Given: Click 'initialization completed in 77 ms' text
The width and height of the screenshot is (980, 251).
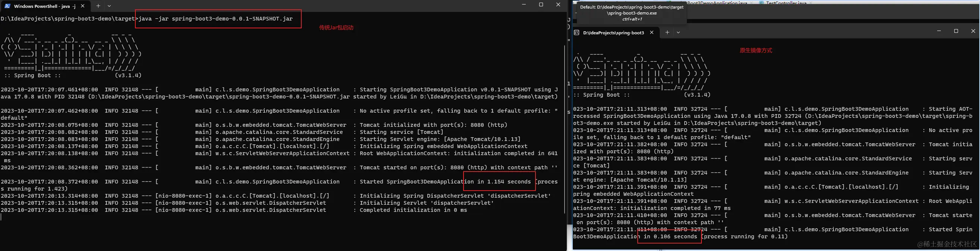Looking at the screenshot, I should [x=675, y=208].
